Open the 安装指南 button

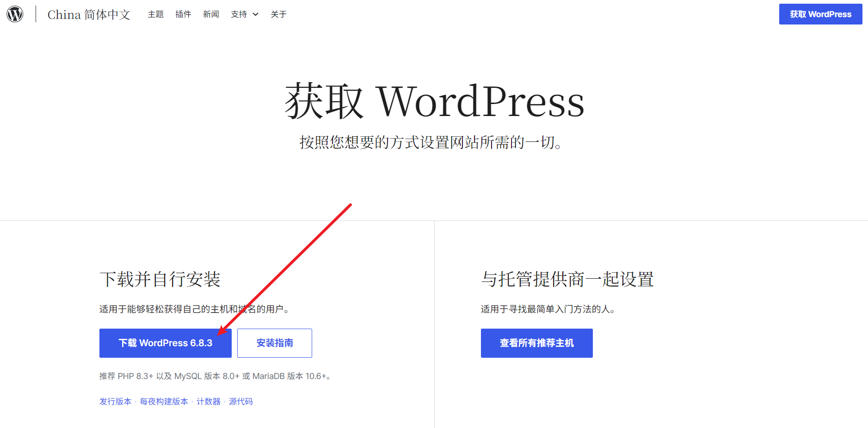pos(275,343)
